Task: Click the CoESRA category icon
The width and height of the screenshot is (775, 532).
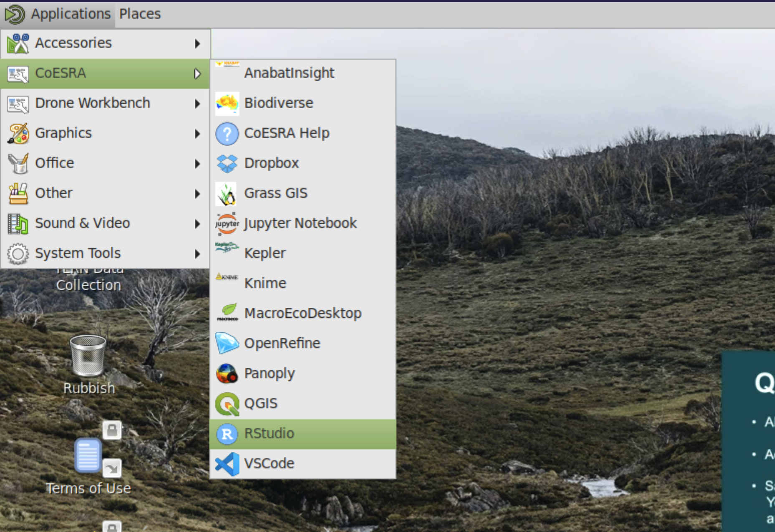Action: pos(18,74)
